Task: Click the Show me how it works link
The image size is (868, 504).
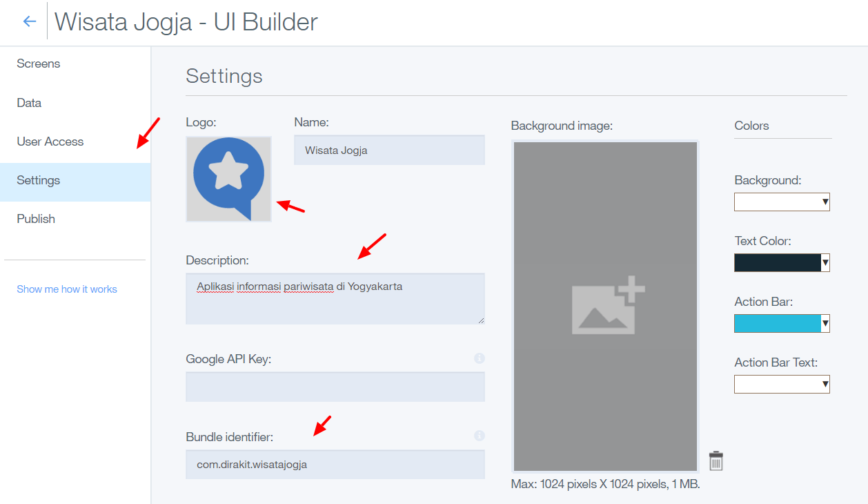Action: click(67, 289)
